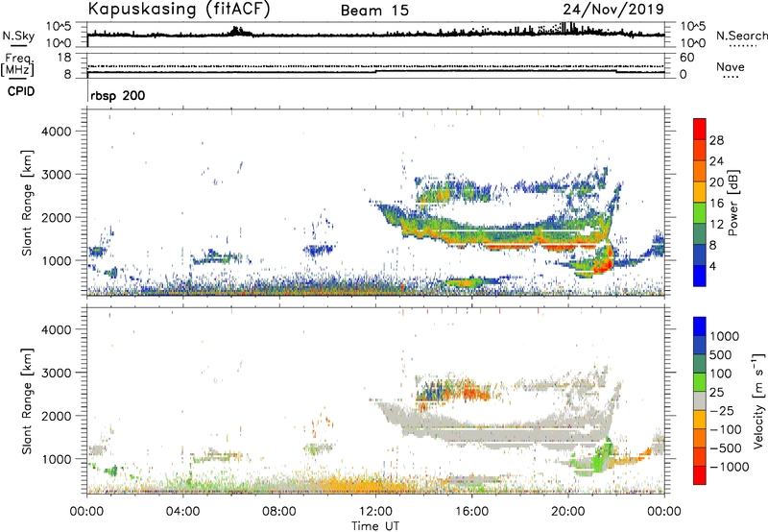Click the 'Time UT' axis label
768x532 pixels.
tap(375, 526)
